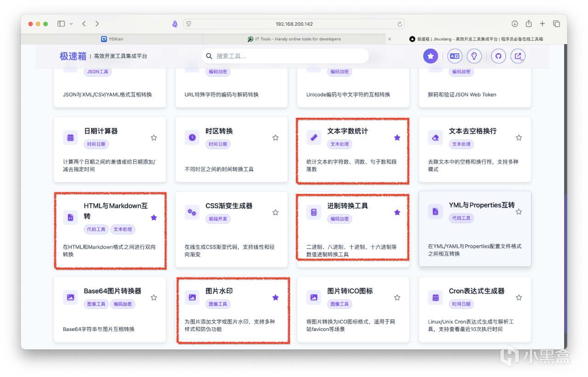
Task: Favorite the 日期计算器 tool with its star
Action: (x=154, y=137)
